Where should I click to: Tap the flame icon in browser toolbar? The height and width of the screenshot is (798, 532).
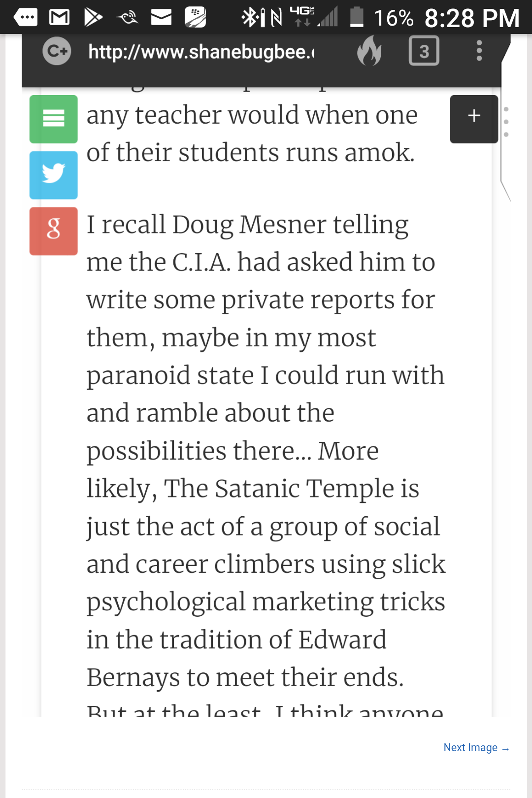click(x=369, y=51)
